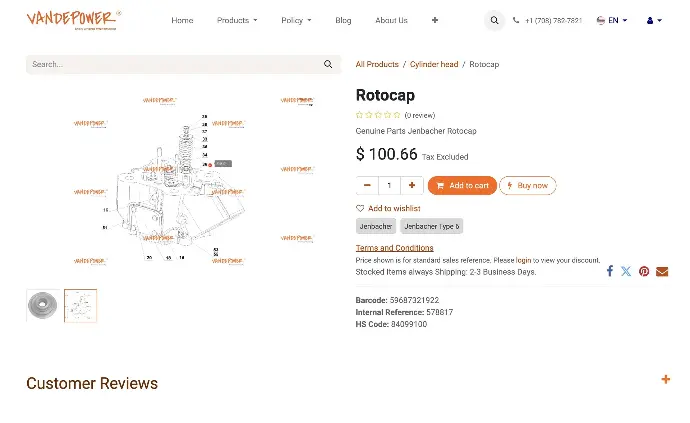
Task: Click the heart wishlist icon
Action: pyautogui.click(x=360, y=209)
